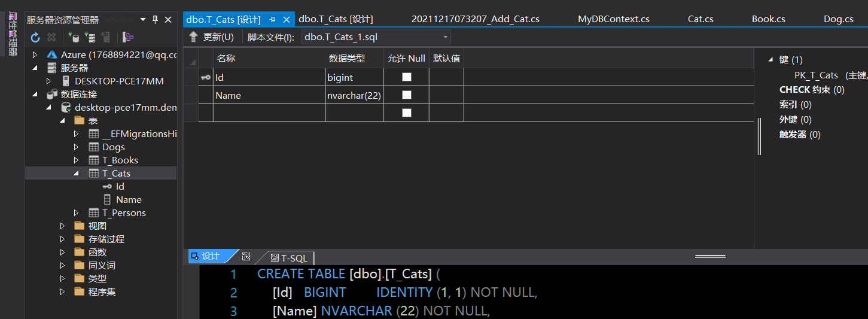Click the Connect to Database icon
Screen dimensions: 868x319
(x=74, y=38)
